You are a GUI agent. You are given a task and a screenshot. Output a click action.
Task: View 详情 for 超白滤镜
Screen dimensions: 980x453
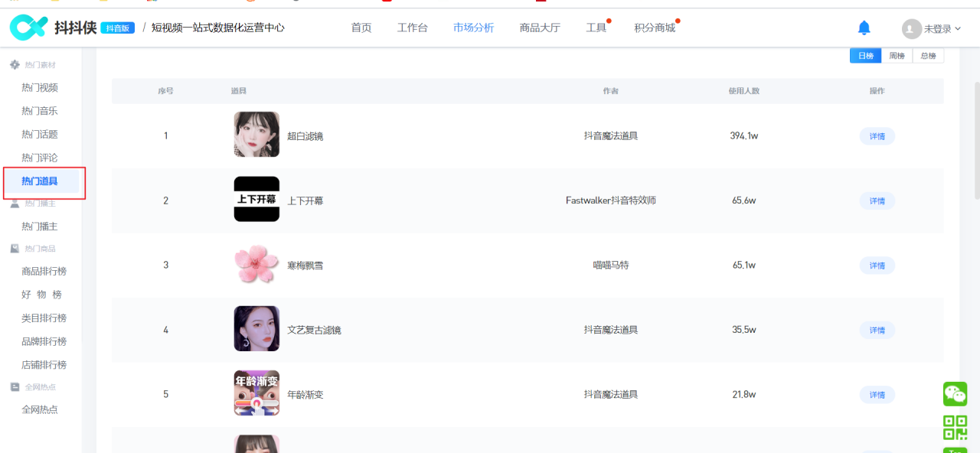click(x=877, y=136)
